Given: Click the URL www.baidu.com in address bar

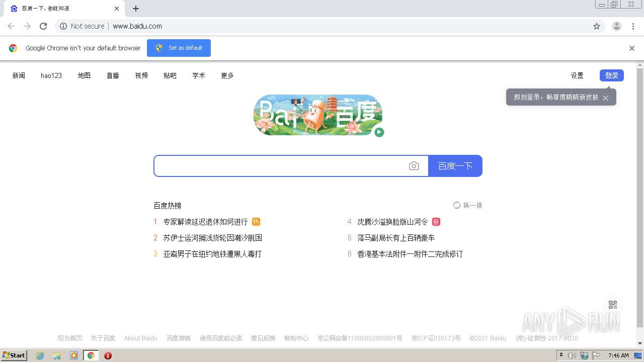Looking at the screenshot, I should point(137,26).
